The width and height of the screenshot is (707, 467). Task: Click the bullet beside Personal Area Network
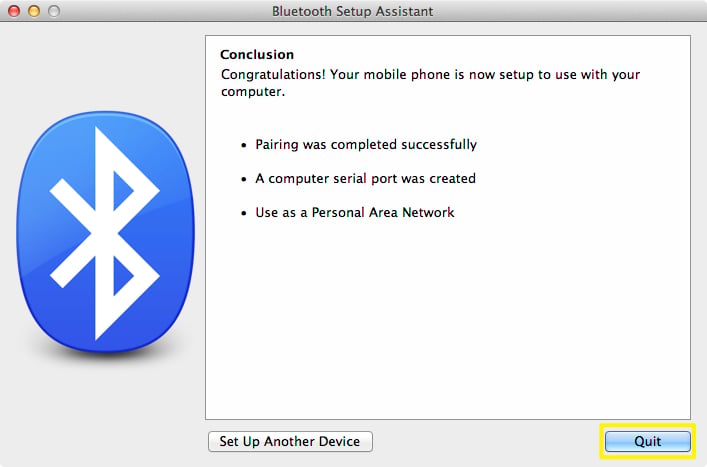pyautogui.click(x=244, y=213)
